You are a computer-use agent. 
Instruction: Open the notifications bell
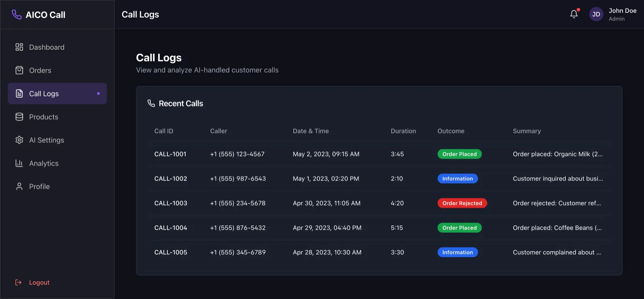pyautogui.click(x=574, y=14)
